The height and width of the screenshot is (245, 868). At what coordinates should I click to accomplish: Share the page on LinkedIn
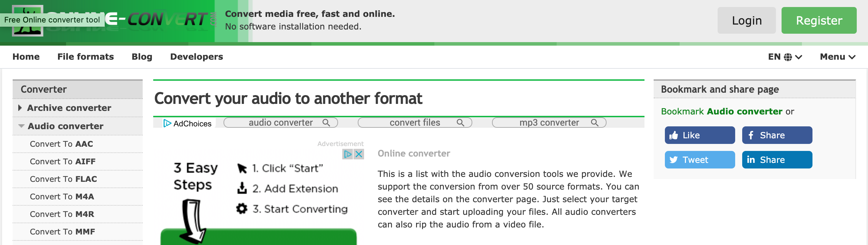coord(777,160)
